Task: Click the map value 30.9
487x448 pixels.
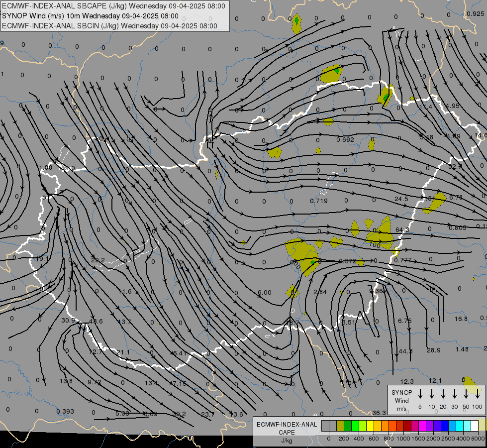Action: point(68,320)
